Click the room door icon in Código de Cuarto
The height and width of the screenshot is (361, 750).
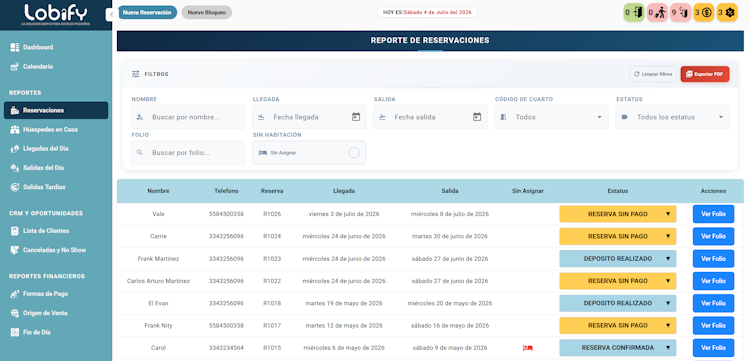pyautogui.click(x=503, y=117)
